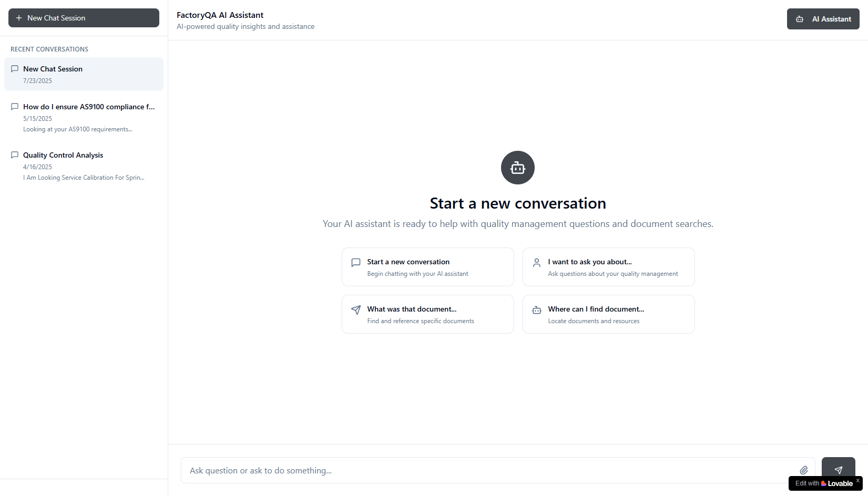Click the 5/15/2025 date text

pyautogui.click(x=37, y=119)
